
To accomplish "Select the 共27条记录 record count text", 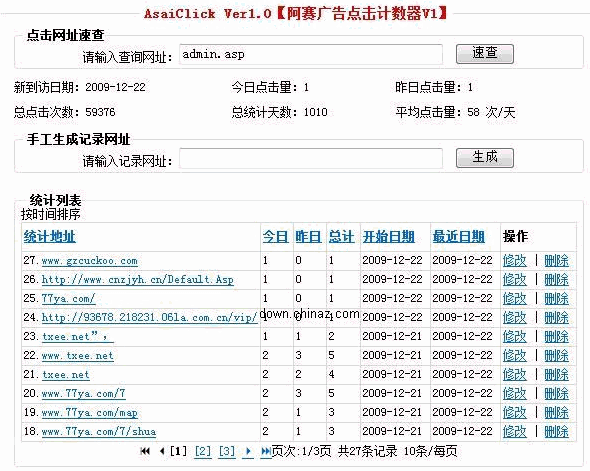I will coord(367,451).
